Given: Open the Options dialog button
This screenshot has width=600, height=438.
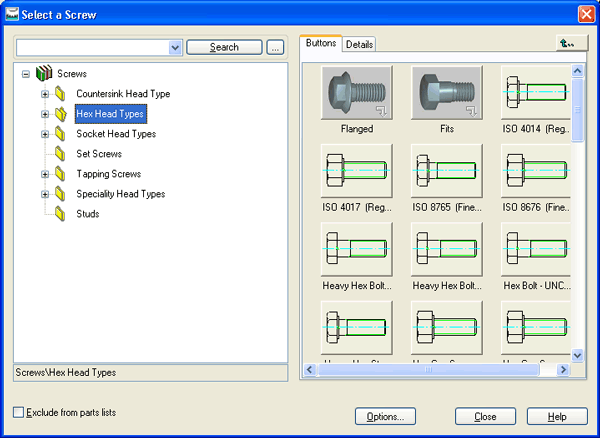Looking at the screenshot, I should [x=385, y=416].
